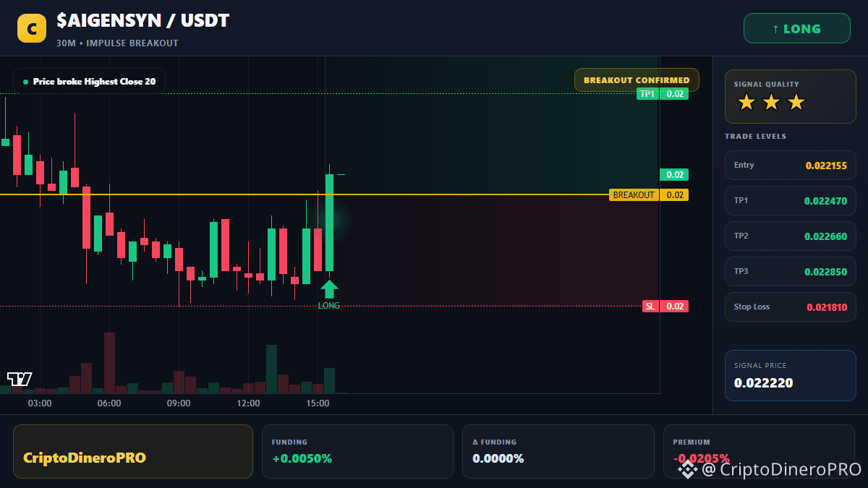The image size is (868, 488).
Task: Click the Price broke Highest Close 20 label
Action: click(89, 81)
